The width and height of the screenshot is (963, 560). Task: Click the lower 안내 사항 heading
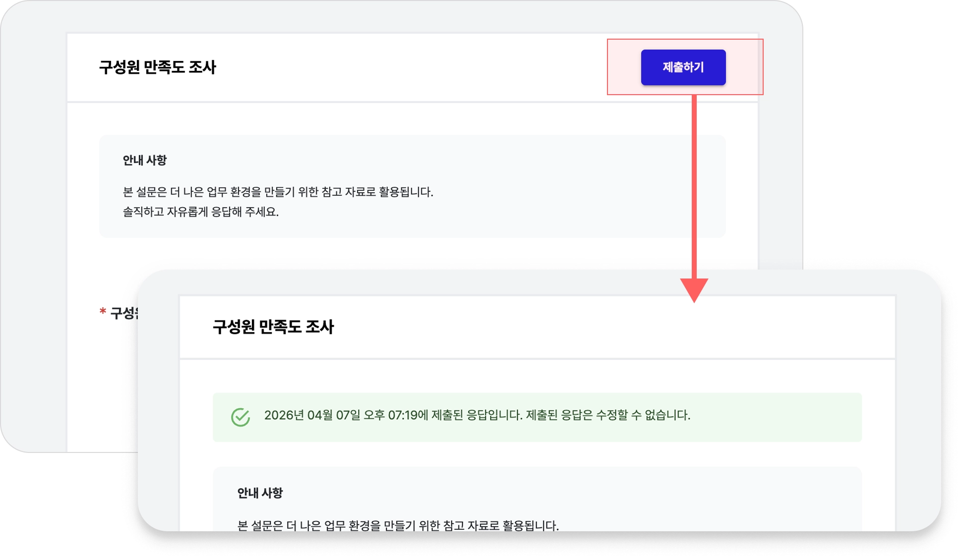(260, 493)
